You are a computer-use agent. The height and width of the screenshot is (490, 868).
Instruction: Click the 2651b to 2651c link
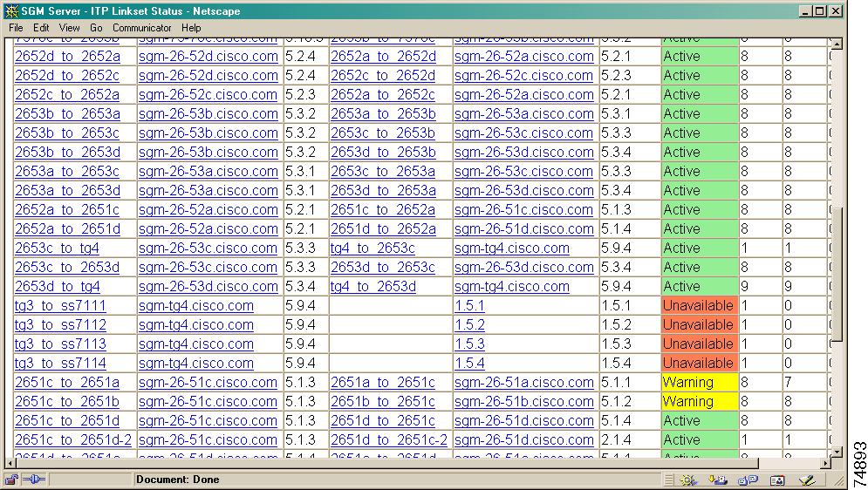tap(382, 402)
